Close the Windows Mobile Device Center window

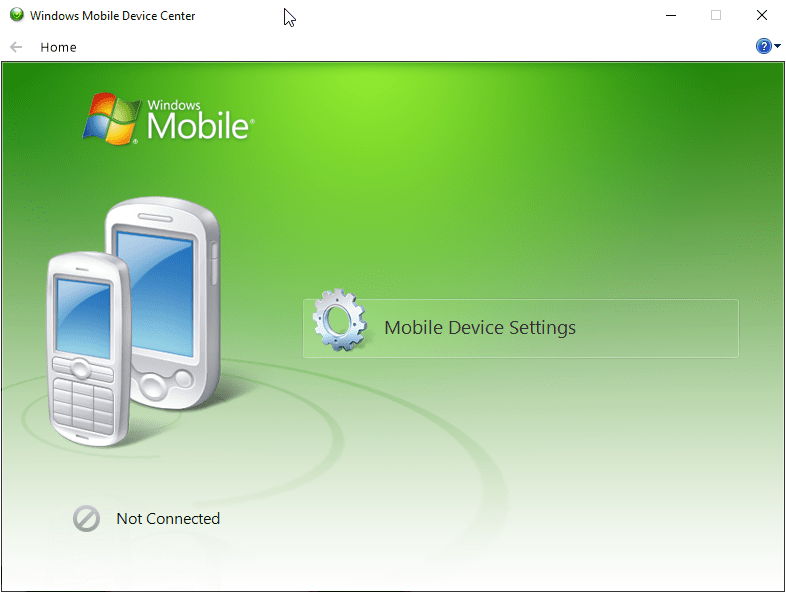click(x=762, y=16)
